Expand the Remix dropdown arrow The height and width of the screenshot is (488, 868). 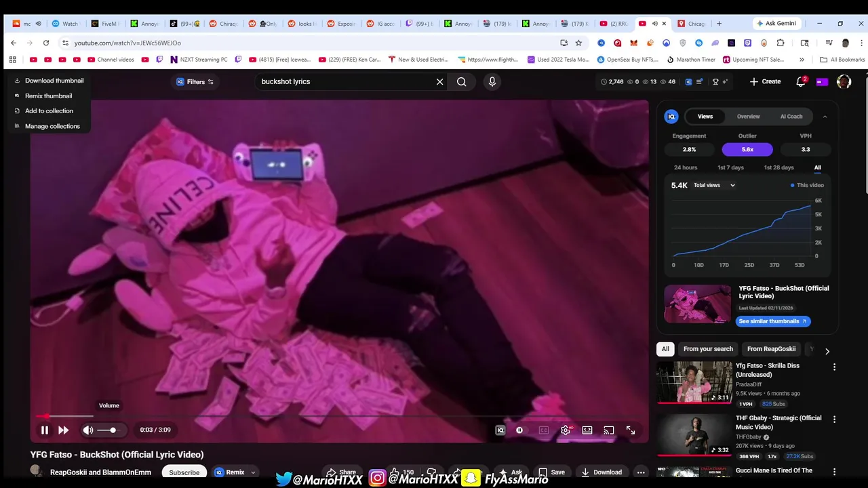point(253,472)
